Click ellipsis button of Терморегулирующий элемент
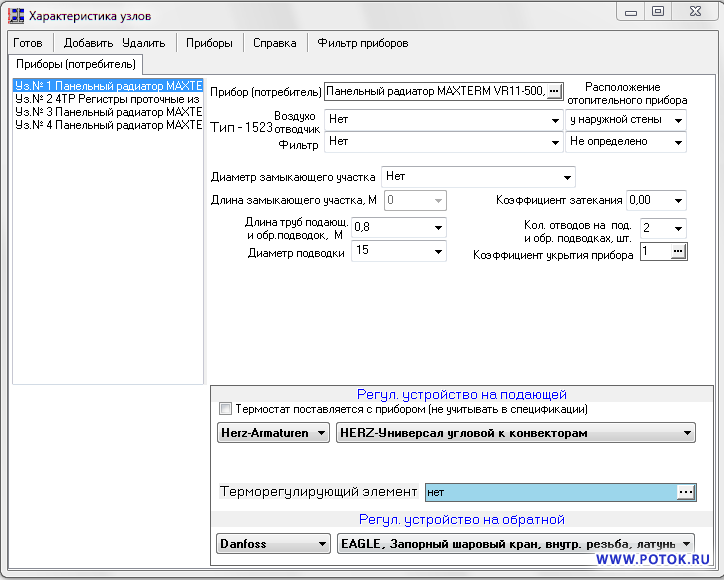 685,492
